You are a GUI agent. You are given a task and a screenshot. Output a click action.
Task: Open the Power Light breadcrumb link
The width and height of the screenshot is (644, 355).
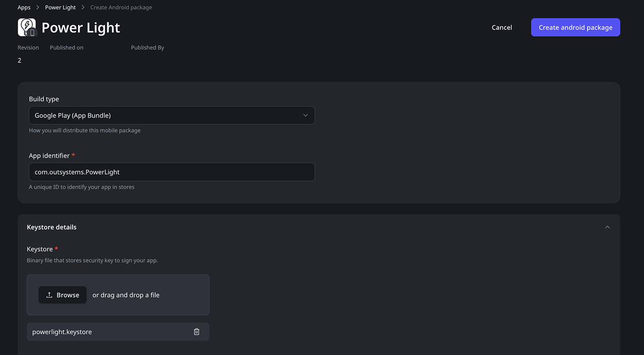pos(60,8)
